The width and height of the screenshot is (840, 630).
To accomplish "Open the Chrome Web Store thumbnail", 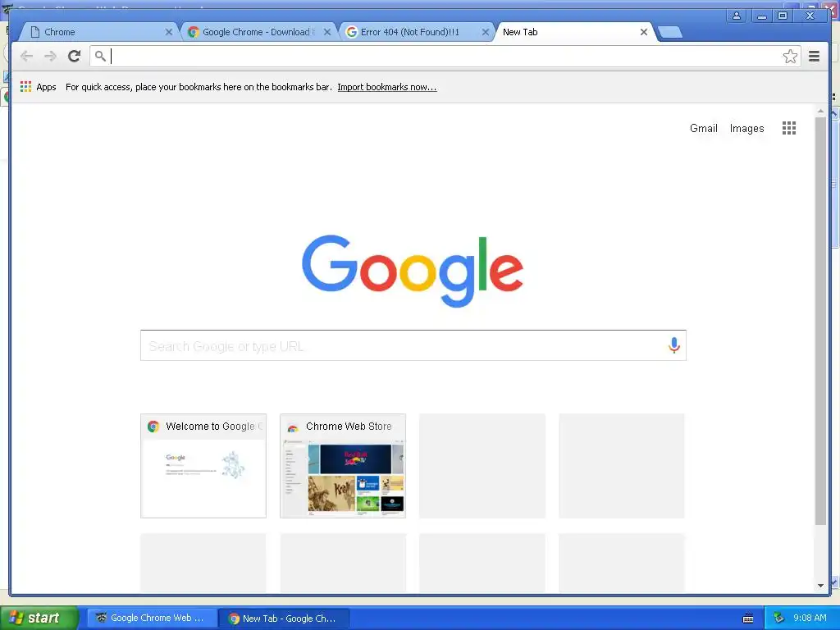I will (343, 466).
